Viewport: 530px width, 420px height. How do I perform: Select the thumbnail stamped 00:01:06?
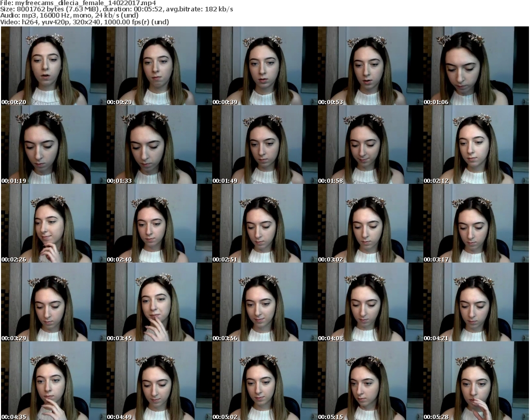pyautogui.click(x=476, y=66)
